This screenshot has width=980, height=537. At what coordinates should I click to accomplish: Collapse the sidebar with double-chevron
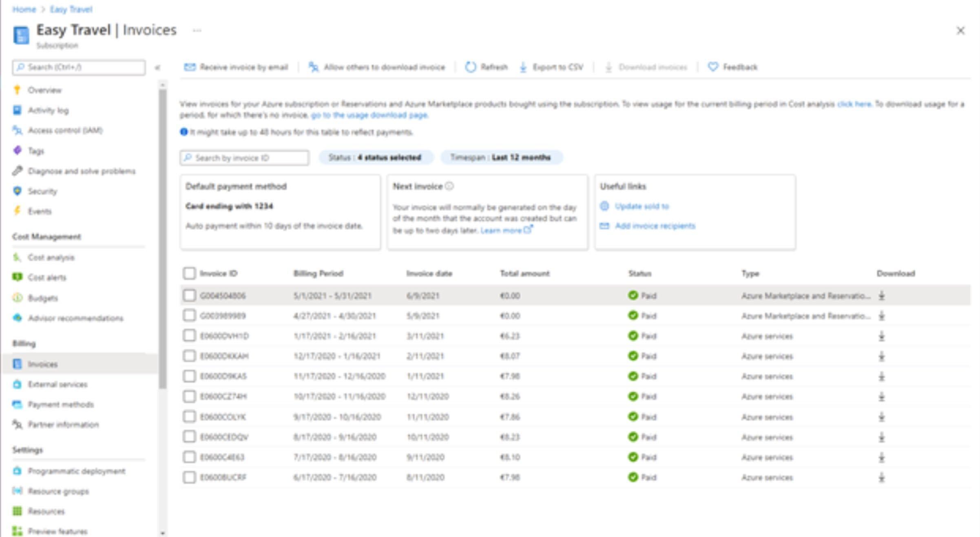[x=157, y=68]
